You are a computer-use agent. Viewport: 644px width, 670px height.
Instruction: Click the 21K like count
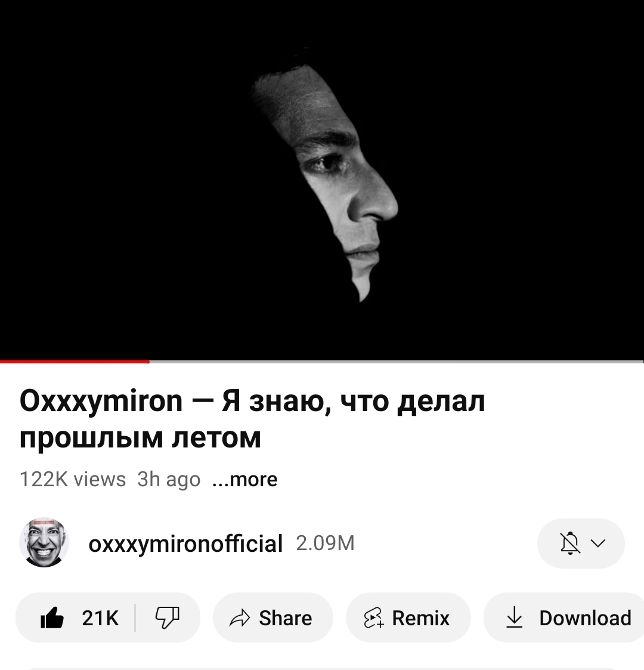100,618
